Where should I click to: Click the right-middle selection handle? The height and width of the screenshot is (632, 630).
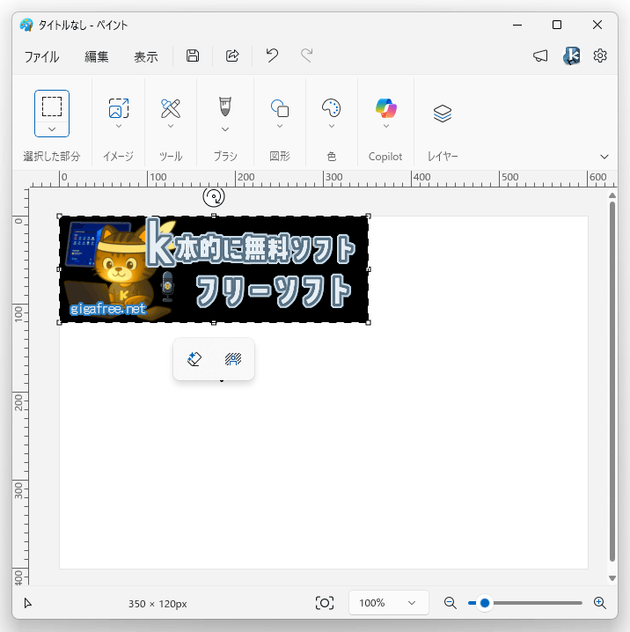(368, 269)
